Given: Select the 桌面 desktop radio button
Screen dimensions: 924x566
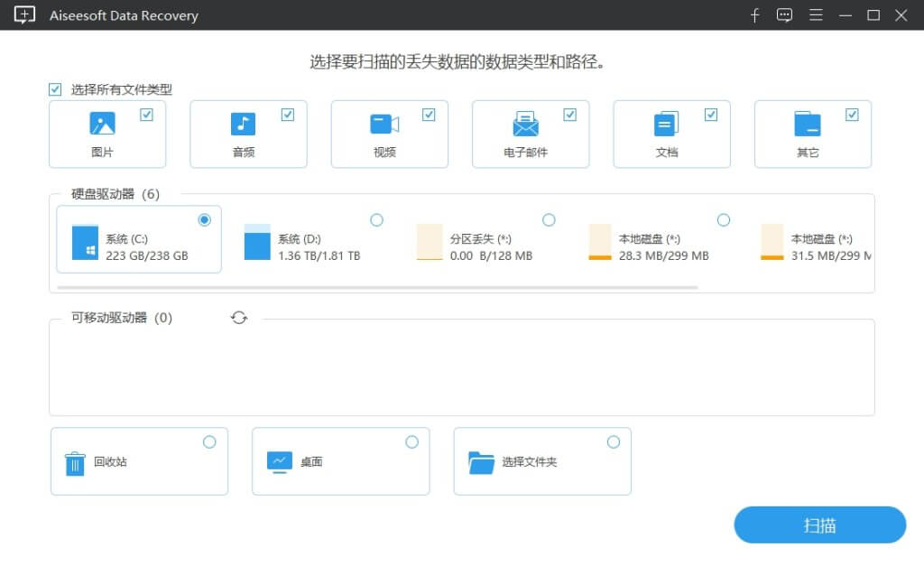Looking at the screenshot, I should (411, 441).
